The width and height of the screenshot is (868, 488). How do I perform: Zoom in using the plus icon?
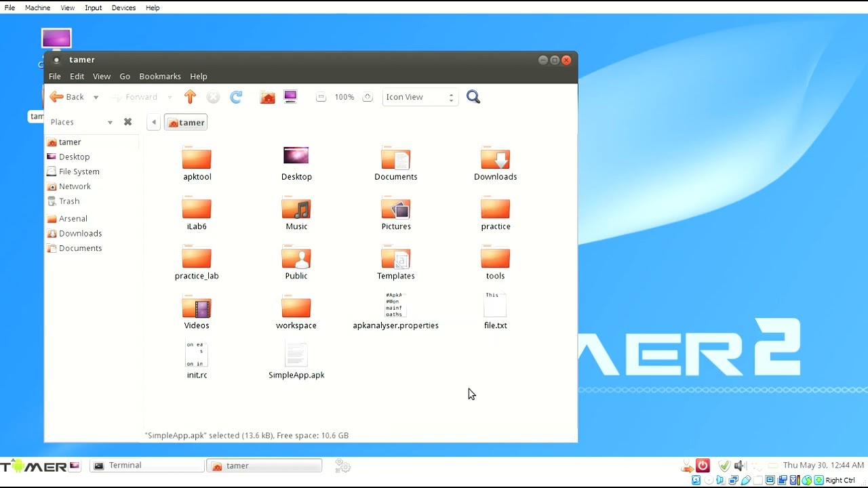pyautogui.click(x=368, y=97)
